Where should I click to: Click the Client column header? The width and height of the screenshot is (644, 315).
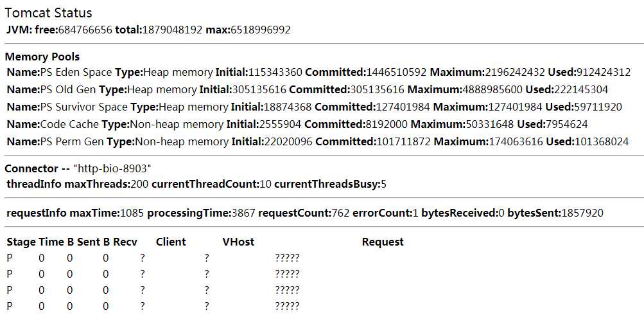coord(171,242)
